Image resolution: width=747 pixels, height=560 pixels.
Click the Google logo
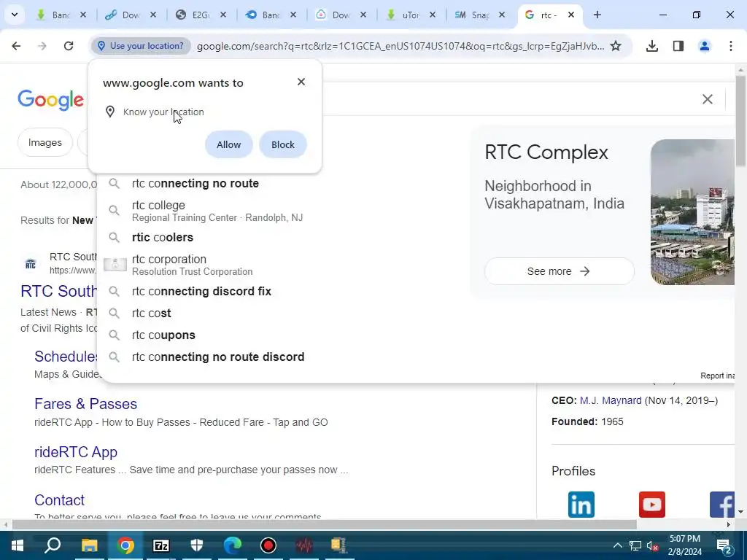[50, 100]
